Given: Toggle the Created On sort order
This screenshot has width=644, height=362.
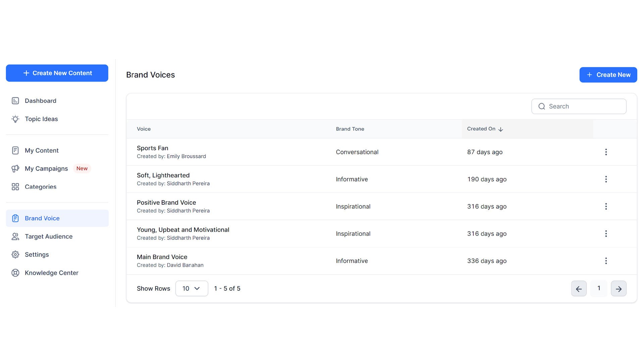Looking at the screenshot, I should pyautogui.click(x=501, y=129).
